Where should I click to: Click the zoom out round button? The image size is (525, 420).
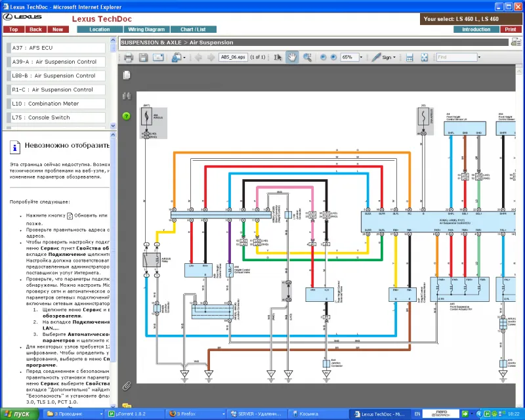tap(323, 58)
